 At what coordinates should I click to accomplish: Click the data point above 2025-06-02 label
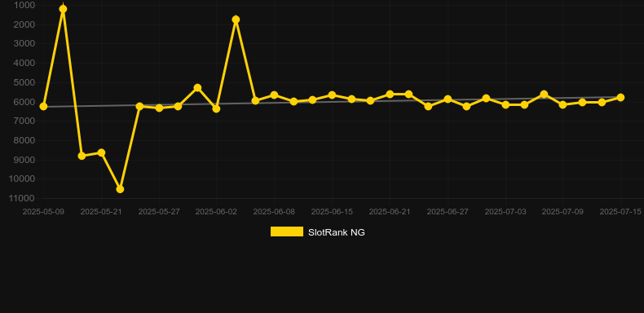(x=216, y=109)
